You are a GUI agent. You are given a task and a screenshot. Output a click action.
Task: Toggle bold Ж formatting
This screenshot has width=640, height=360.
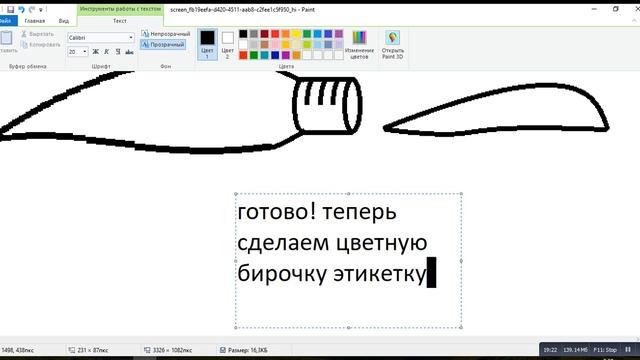[x=95, y=52]
